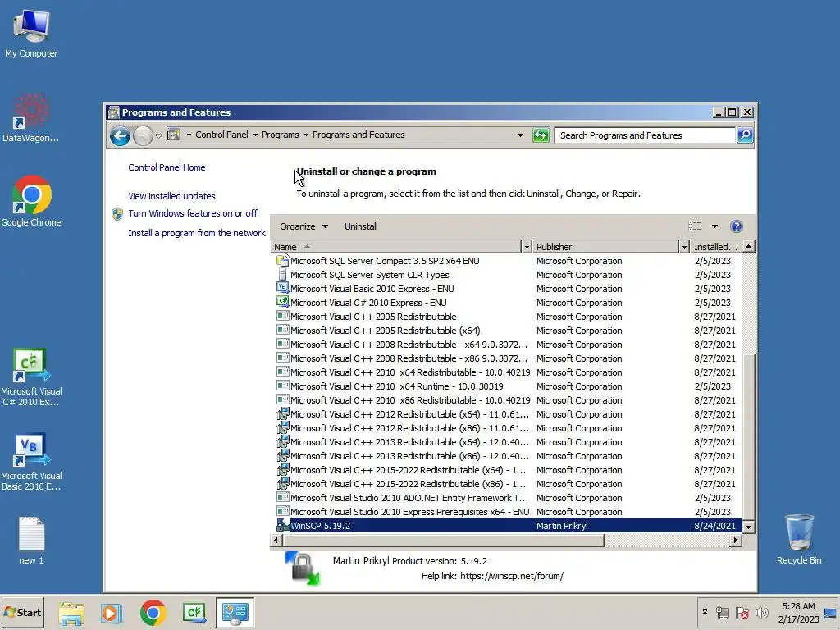Screen dimensions: 840x630
Task: Open the Organize dropdown menu
Action: [x=304, y=226]
